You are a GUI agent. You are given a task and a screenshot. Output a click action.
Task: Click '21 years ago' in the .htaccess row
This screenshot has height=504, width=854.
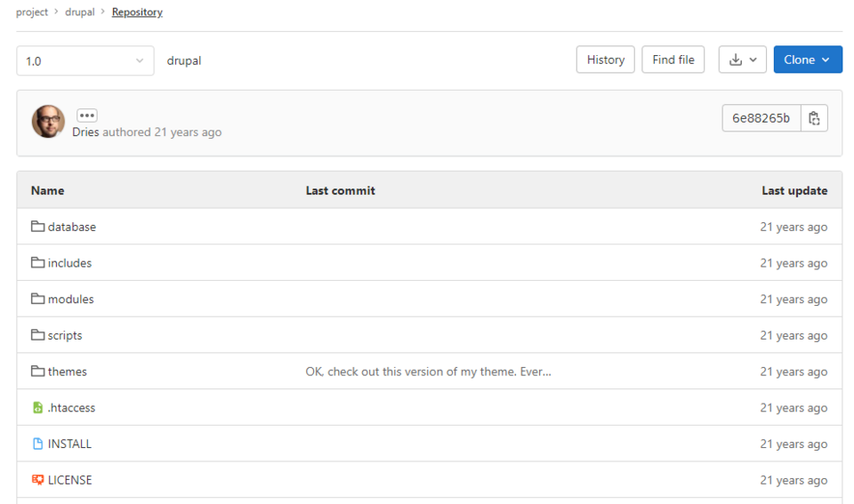click(794, 408)
